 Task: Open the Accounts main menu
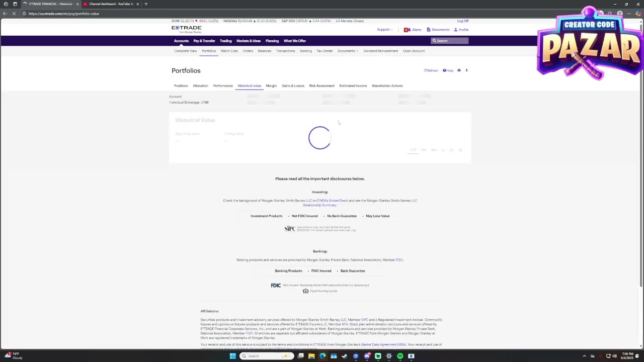tap(181, 41)
